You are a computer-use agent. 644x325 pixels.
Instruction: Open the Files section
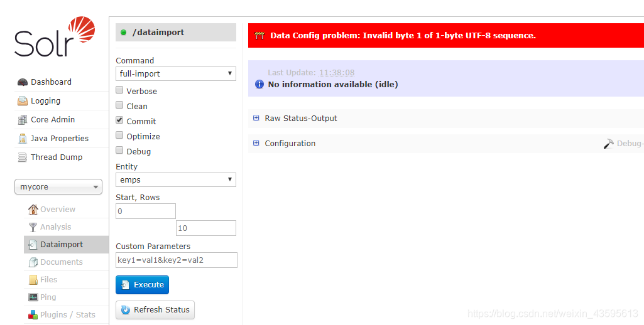click(48, 280)
